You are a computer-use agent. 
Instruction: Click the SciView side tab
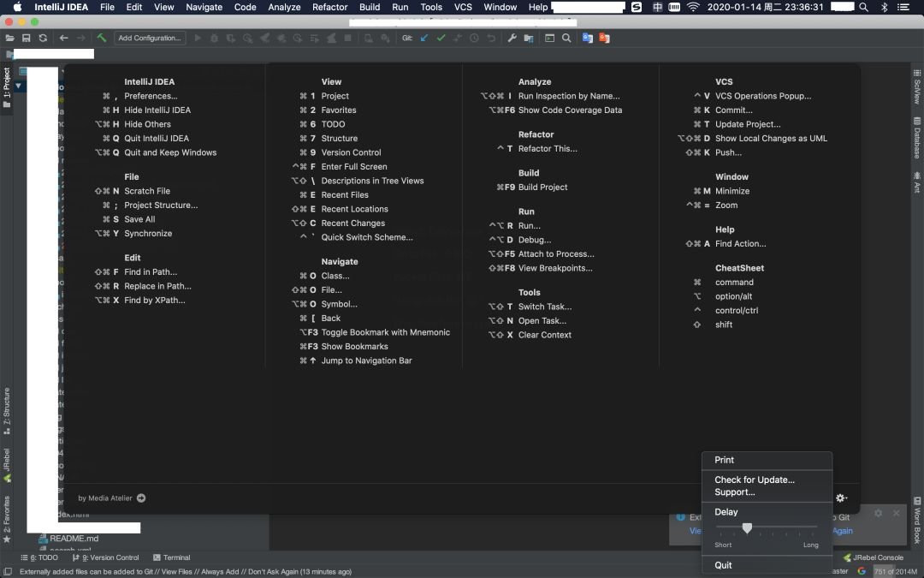(917, 87)
